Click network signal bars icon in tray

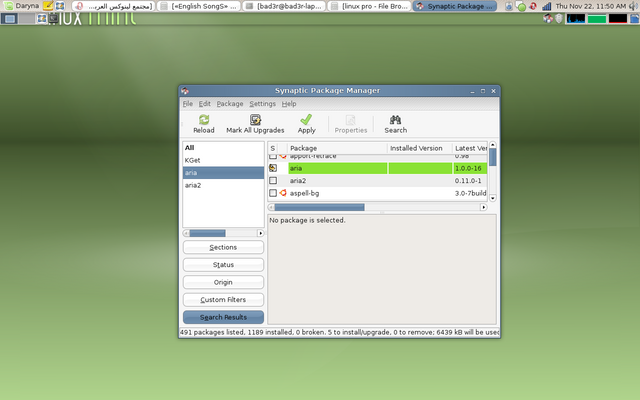coord(547,6)
